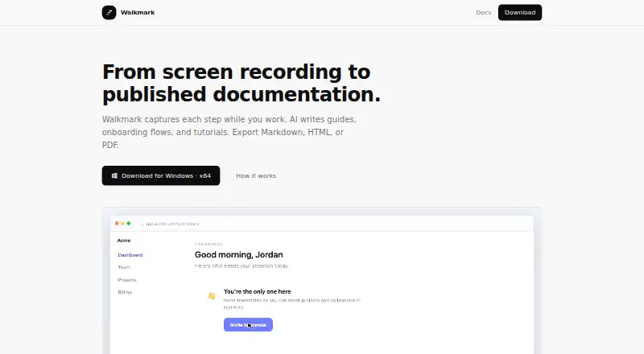Click the Walkmark logo icon

(x=109, y=12)
